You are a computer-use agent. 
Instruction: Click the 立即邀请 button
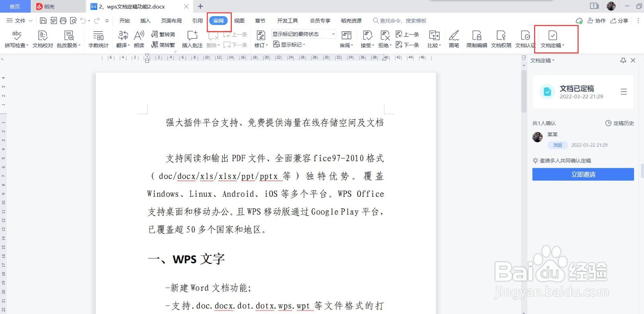coord(583,174)
